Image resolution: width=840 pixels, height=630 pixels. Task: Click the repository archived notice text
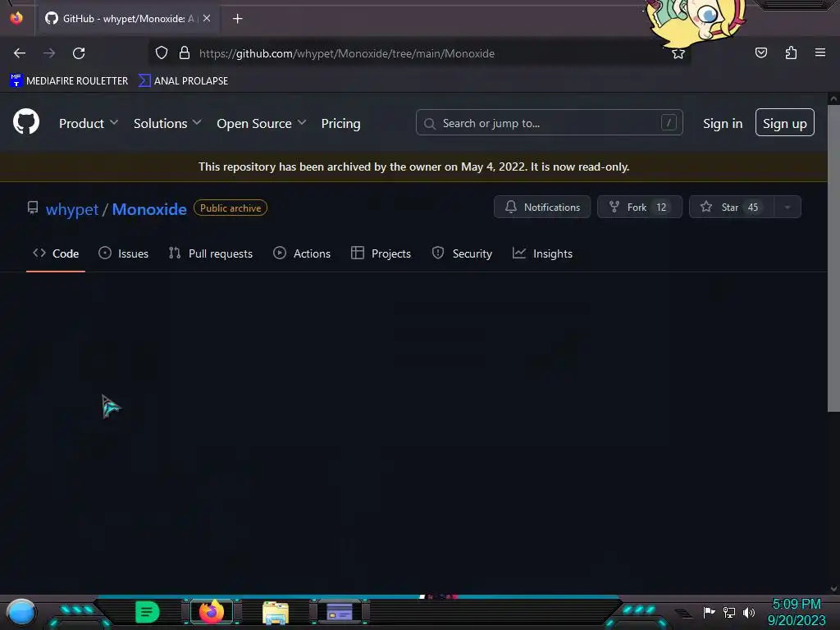click(413, 167)
